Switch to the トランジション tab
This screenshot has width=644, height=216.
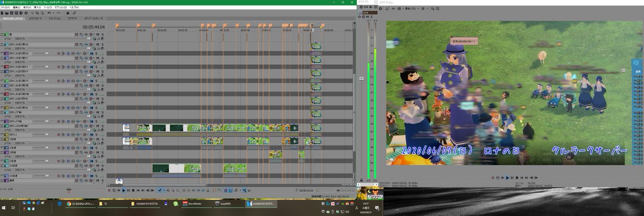click(x=55, y=19)
